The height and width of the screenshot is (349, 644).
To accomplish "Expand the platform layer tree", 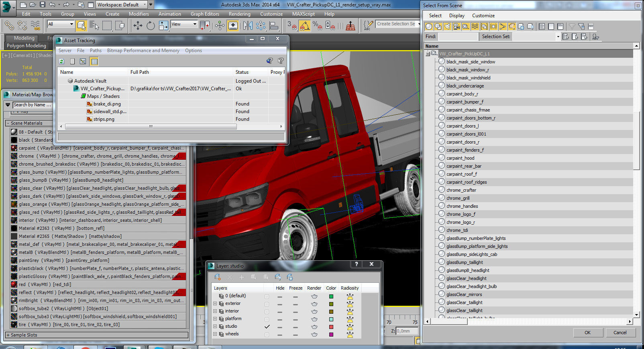I will tap(215, 319).
